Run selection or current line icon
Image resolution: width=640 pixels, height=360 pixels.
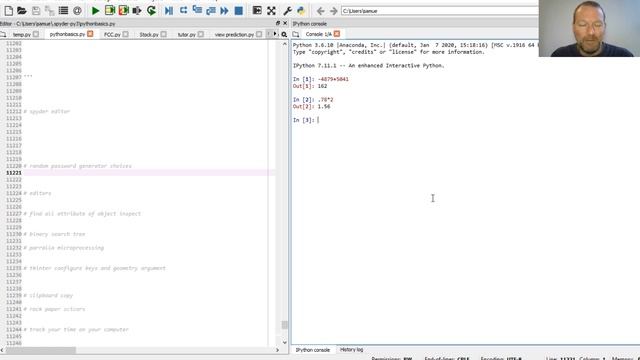coord(137,11)
